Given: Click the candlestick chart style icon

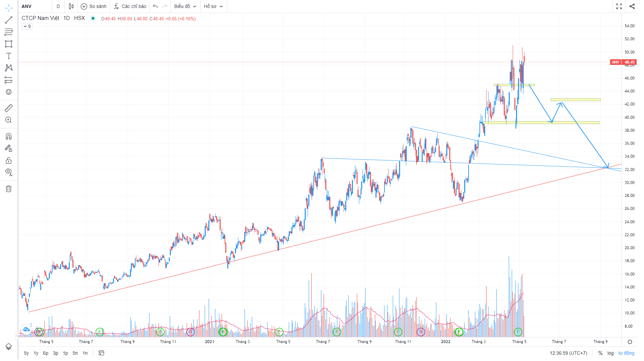Looking at the screenshot, I should point(71,6).
